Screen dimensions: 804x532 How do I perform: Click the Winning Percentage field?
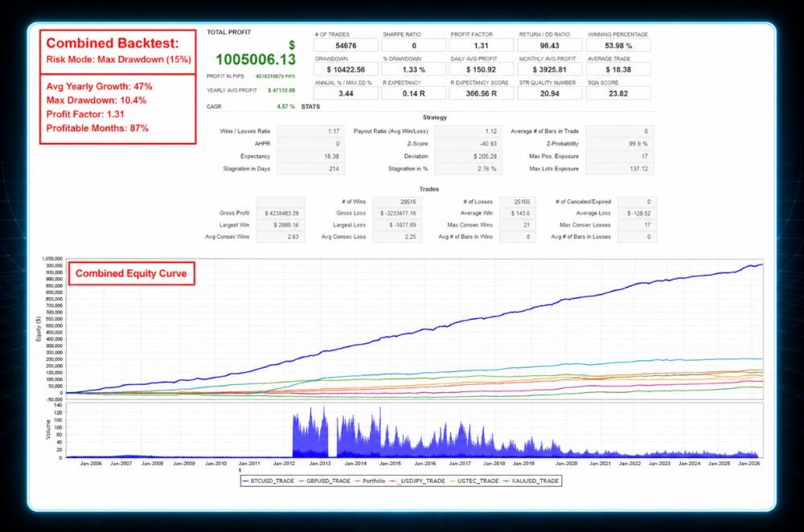618,46
